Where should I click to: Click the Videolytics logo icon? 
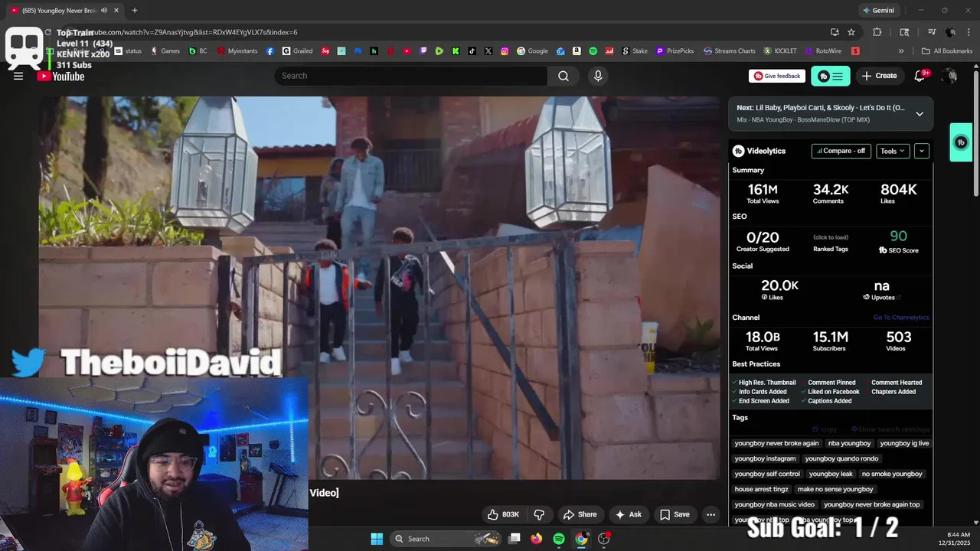click(738, 151)
